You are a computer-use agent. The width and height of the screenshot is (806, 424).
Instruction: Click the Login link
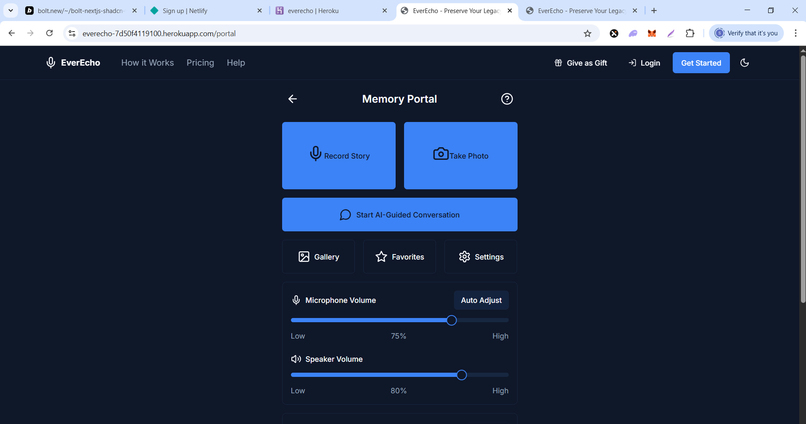click(644, 63)
